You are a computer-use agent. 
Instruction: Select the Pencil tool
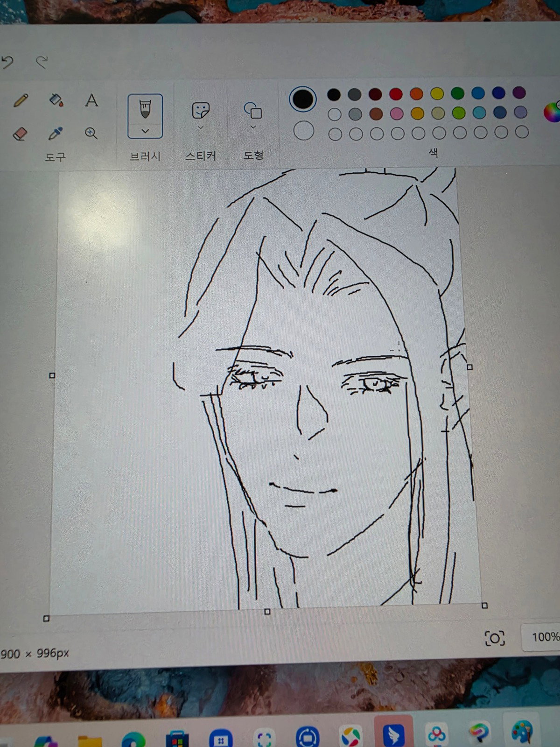(x=21, y=100)
